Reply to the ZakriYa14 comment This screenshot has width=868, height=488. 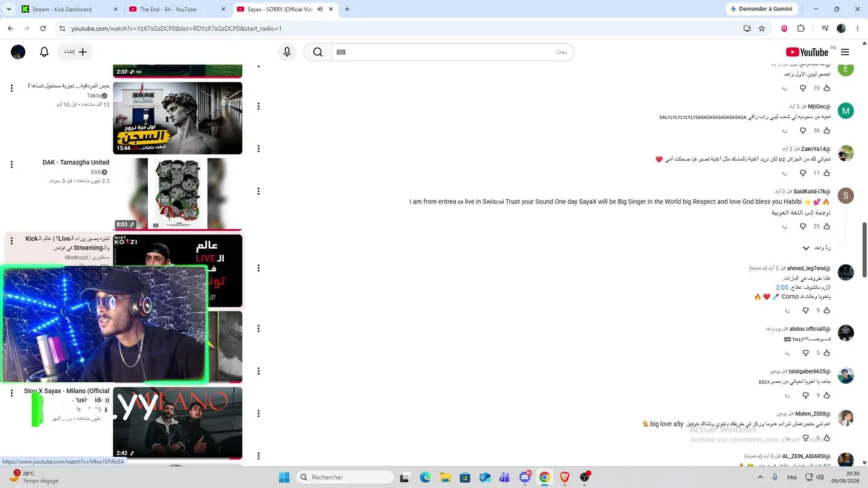[785, 173]
